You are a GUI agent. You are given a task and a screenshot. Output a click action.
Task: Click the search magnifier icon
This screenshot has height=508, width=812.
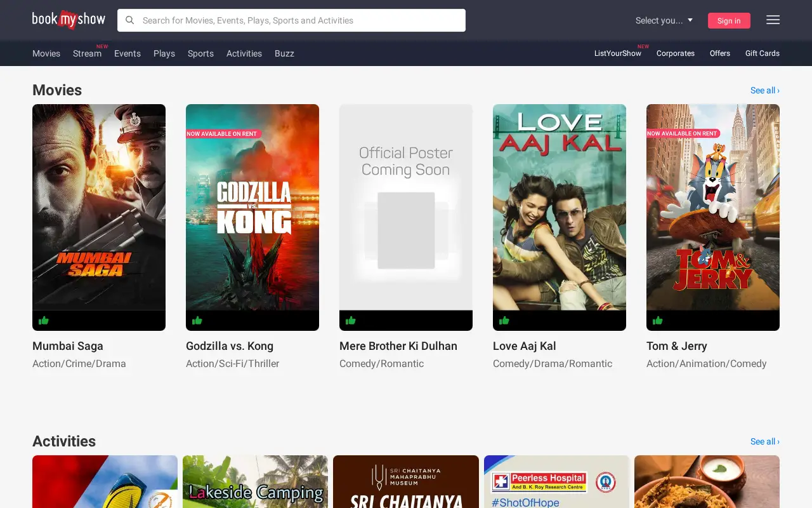(129, 20)
